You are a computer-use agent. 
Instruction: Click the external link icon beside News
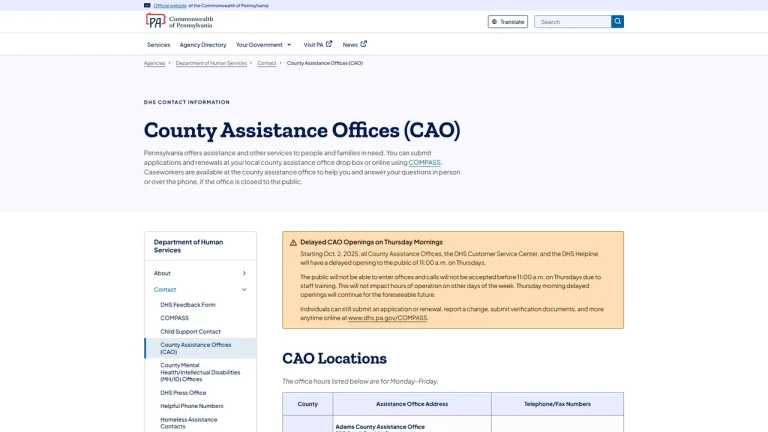pyautogui.click(x=363, y=44)
